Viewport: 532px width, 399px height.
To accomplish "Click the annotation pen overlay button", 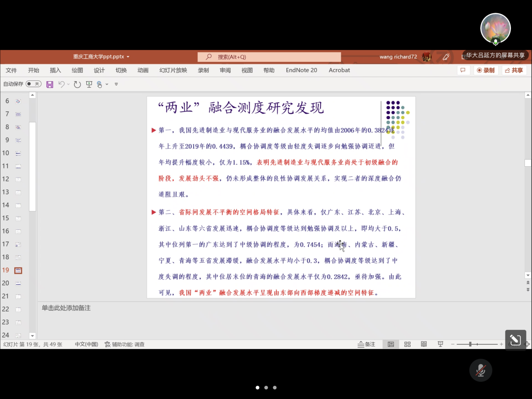I will (x=516, y=340).
